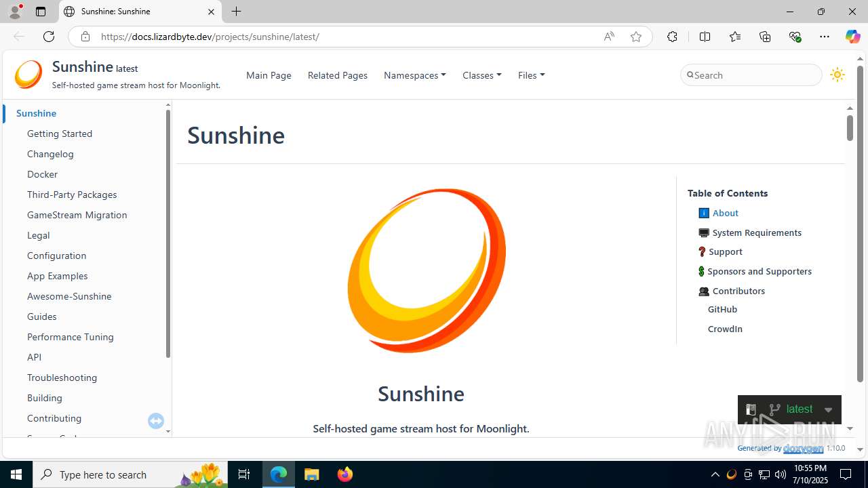This screenshot has width=868, height=488.
Task: Click the Sunshine logo in page header
Action: point(28,75)
